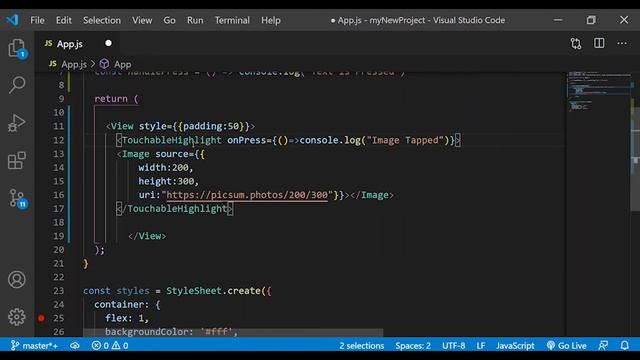Open More Actions ellipsis menu
This screenshot has height=360, width=640.
[622, 43]
